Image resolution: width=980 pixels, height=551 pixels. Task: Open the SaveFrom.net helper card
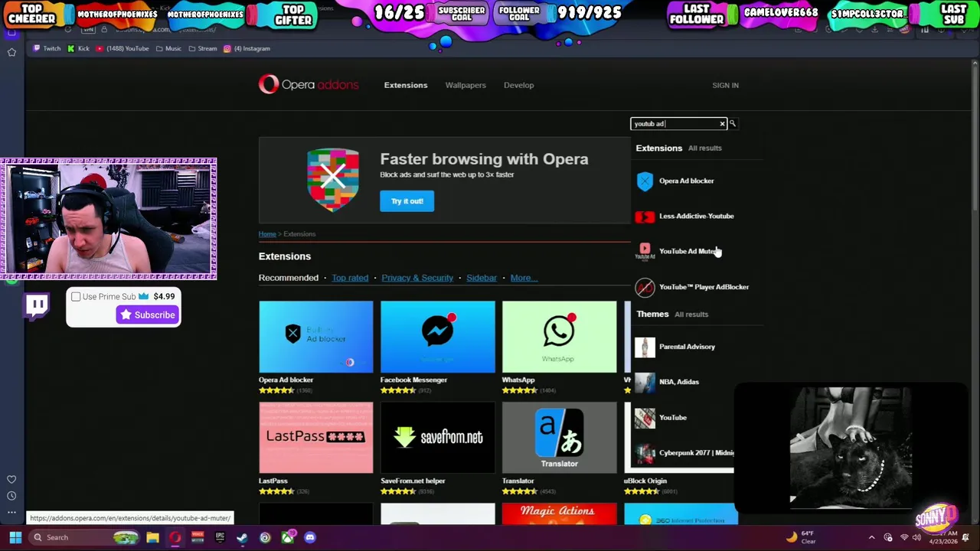438,448
